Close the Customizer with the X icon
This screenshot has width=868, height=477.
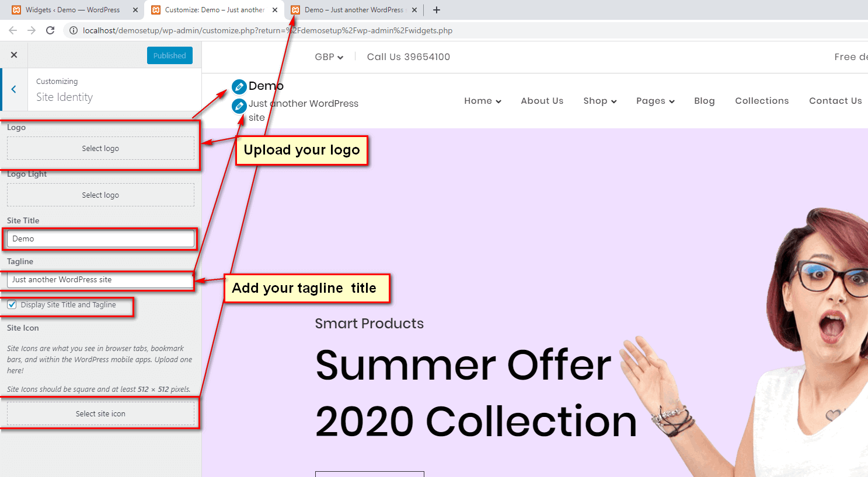(x=14, y=55)
